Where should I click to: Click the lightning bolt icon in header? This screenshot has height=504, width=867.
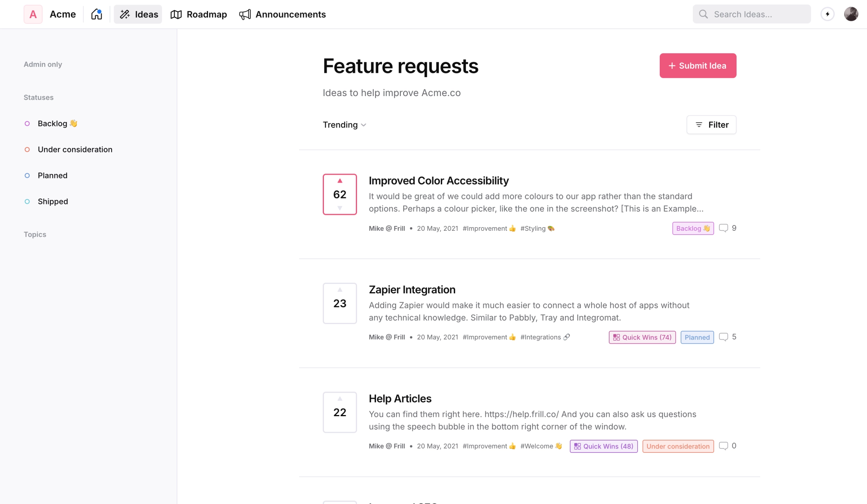tap(827, 14)
